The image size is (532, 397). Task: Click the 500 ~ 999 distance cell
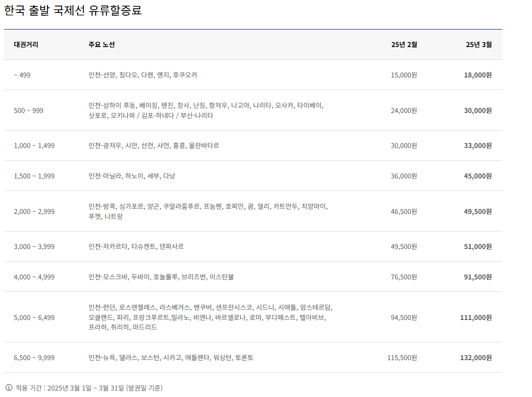(x=29, y=110)
